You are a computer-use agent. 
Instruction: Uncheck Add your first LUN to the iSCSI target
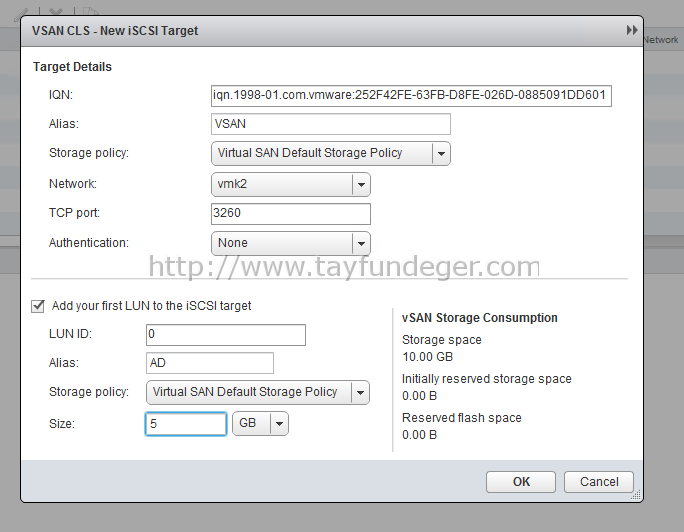coord(38,306)
